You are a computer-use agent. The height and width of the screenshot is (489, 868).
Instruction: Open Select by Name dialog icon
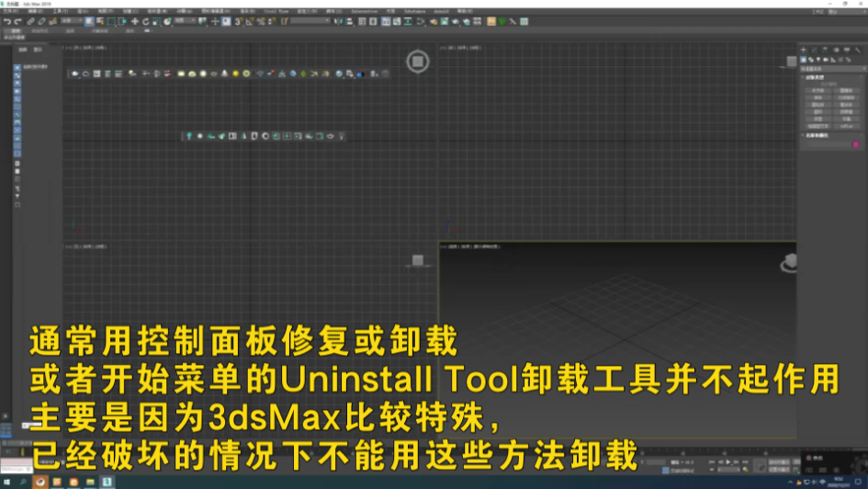pyautogui.click(x=99, y=21)
